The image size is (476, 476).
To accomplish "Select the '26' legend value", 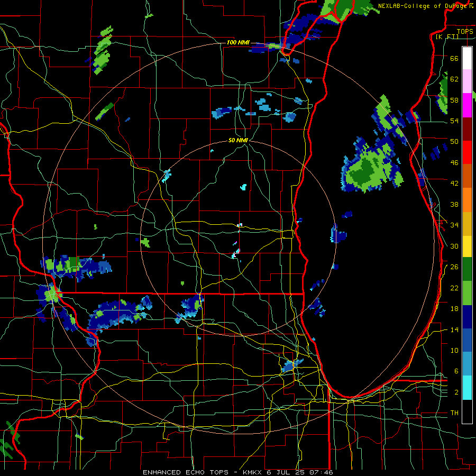I will (x=454, y=267).
